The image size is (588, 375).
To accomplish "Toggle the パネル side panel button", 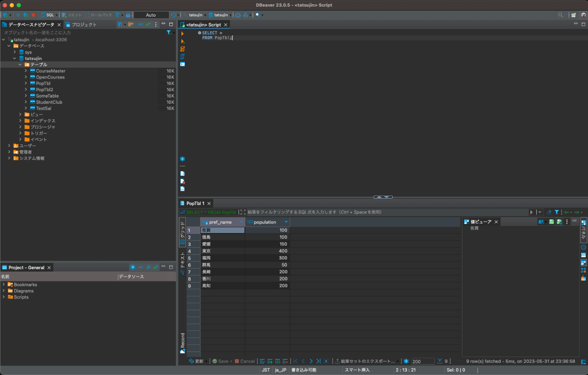I will point(583,230).
